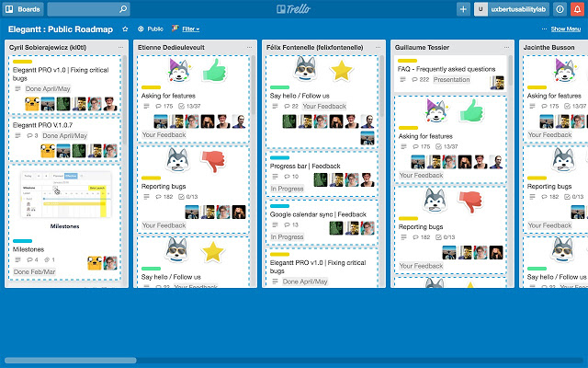Click the Jacinthe Busson list title

pos(548,47)
